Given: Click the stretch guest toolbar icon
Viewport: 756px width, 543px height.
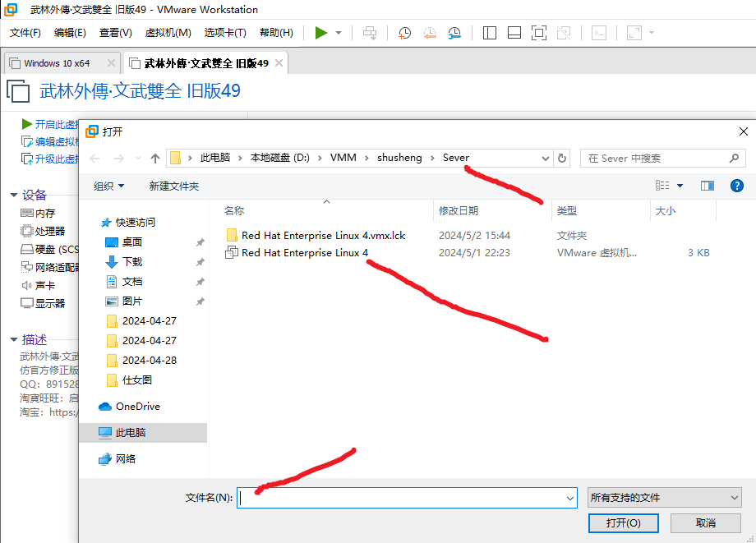Looking at the screenshot, I should [x=634, y=33].
